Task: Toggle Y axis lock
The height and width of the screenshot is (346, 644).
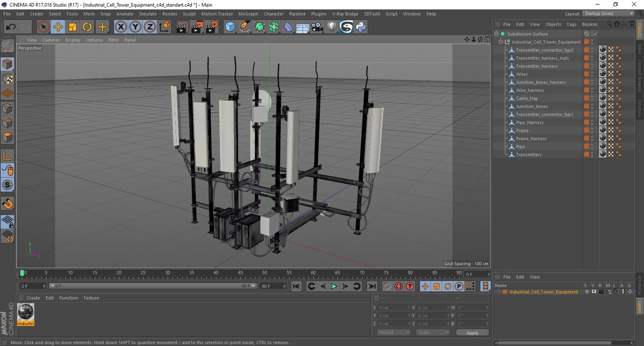Action: (135, 27)
